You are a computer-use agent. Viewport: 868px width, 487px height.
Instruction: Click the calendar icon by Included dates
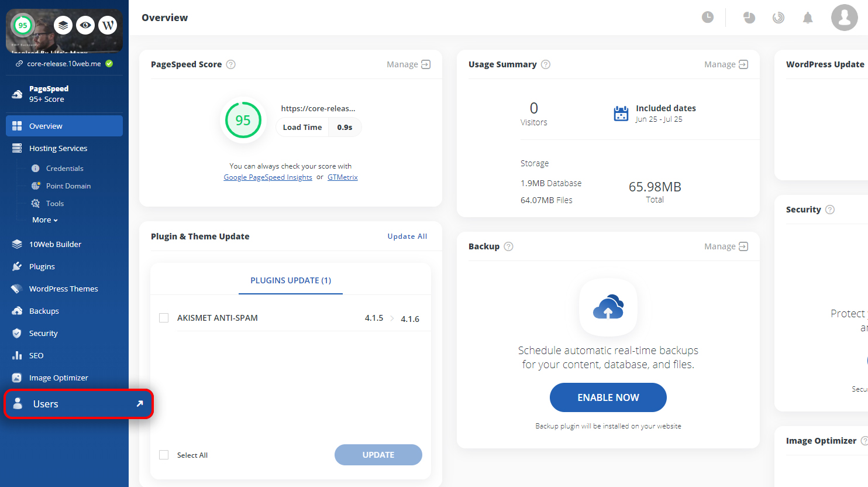coord(621,113)
